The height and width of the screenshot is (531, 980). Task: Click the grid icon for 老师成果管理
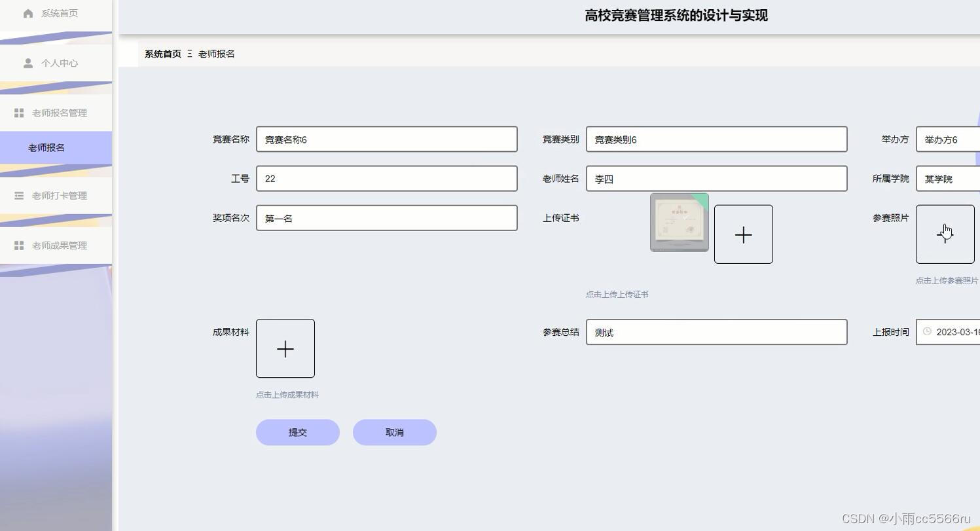(x=19, y=246)
